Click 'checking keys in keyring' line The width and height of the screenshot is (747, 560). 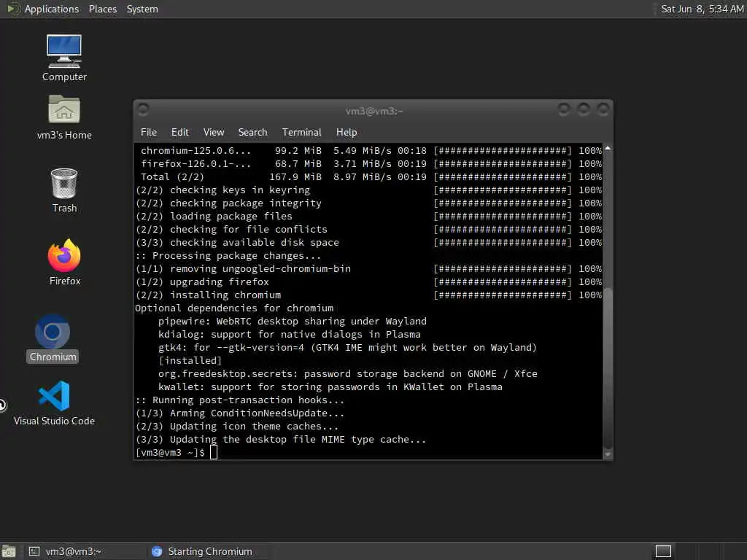coord(368,190)
